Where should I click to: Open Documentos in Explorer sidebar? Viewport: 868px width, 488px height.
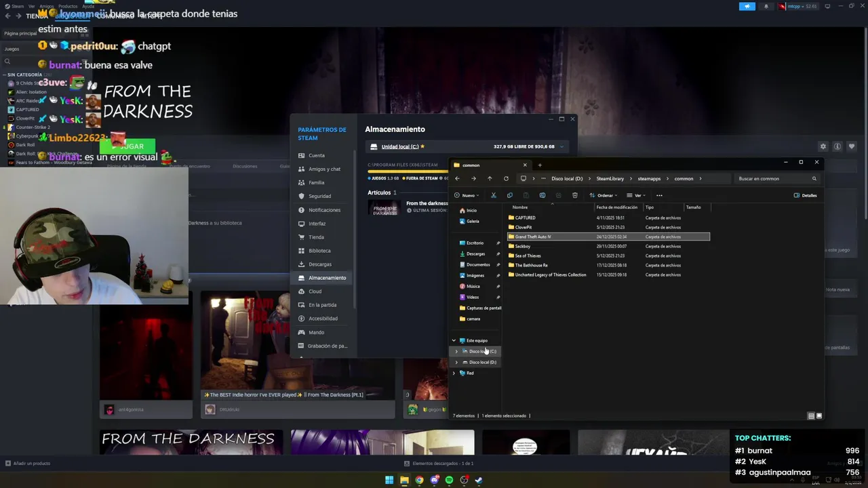click(x=477, y=264)
